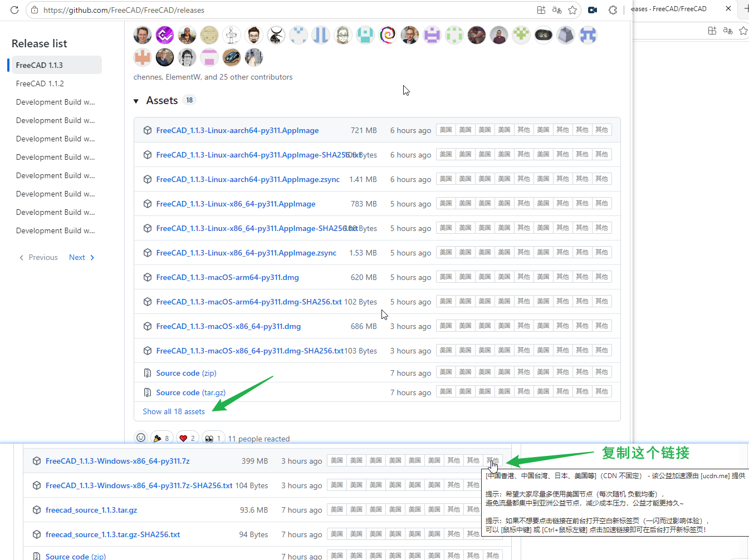Select the Assets count badge 18
This screenshot has width=749, height=560.
[189, 100]
